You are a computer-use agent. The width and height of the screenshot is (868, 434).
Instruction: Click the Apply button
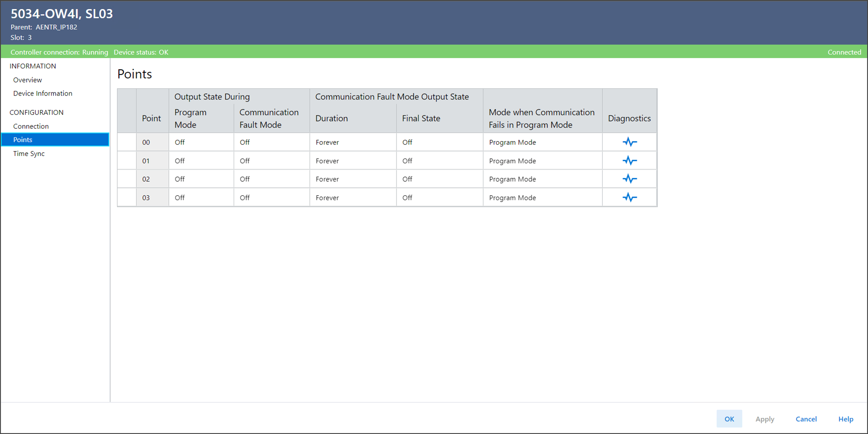click(x=764, y=419)
